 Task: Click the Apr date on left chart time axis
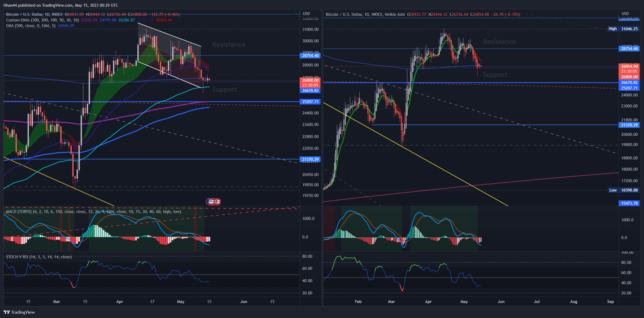pos(120,302)
